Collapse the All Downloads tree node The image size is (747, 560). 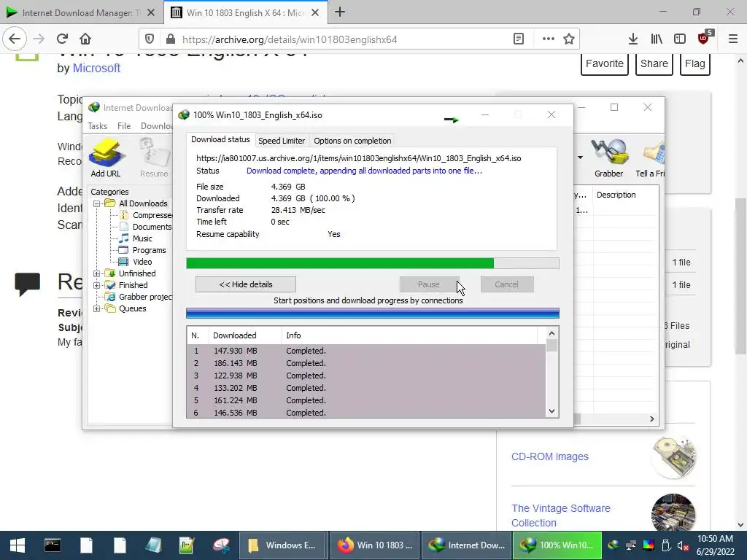coord(97,203)
